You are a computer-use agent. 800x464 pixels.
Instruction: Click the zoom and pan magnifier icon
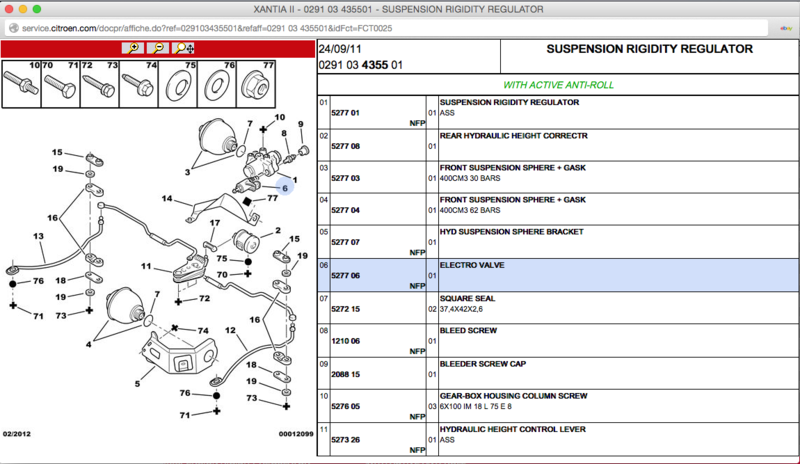183,48
